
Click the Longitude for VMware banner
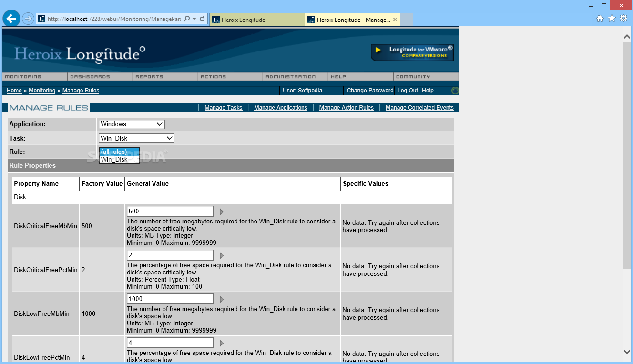[412, 52]
